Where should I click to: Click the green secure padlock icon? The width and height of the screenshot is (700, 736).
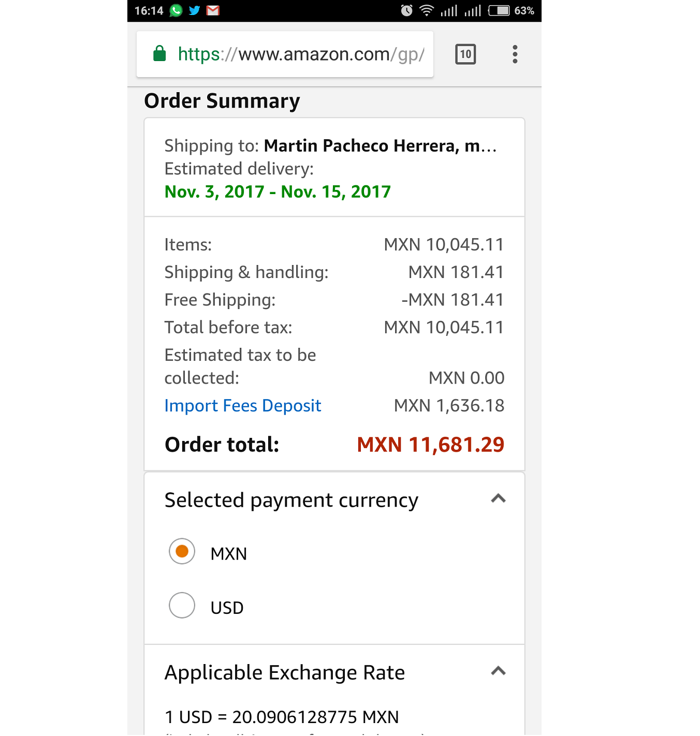point(159,54)
